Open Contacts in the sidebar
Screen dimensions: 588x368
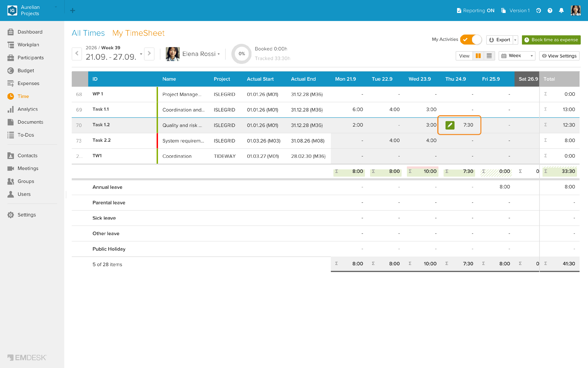22,155
